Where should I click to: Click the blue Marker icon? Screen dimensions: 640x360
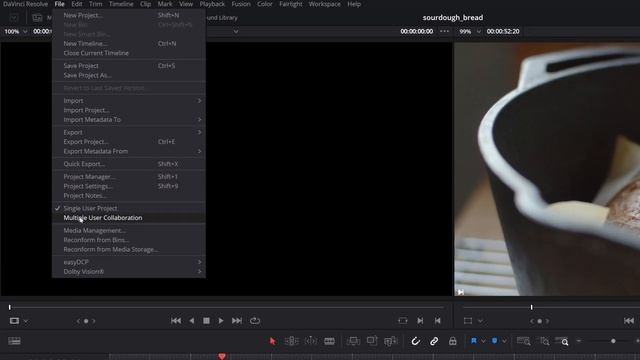point(495,341)
